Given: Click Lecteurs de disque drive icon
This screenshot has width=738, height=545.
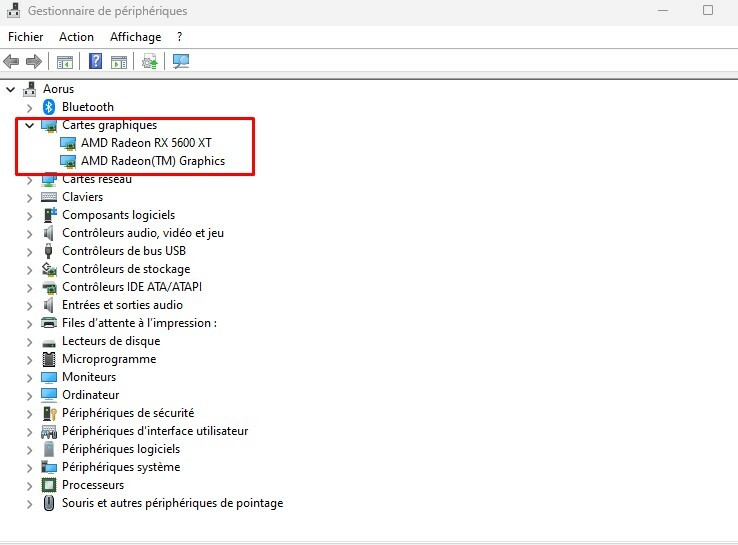Looking at the screenshot, I should (x=49, y=343).
